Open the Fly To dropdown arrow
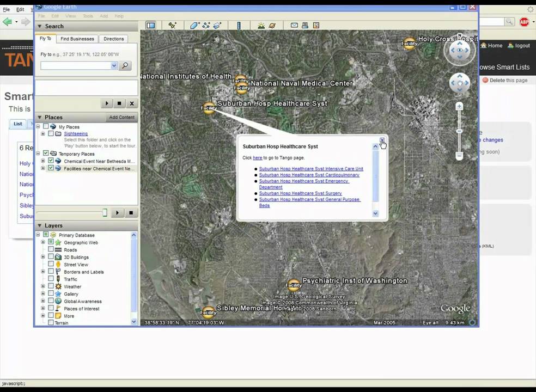Image resolution: width=536 pixels, height=392 pixels. tap(114, 66)
